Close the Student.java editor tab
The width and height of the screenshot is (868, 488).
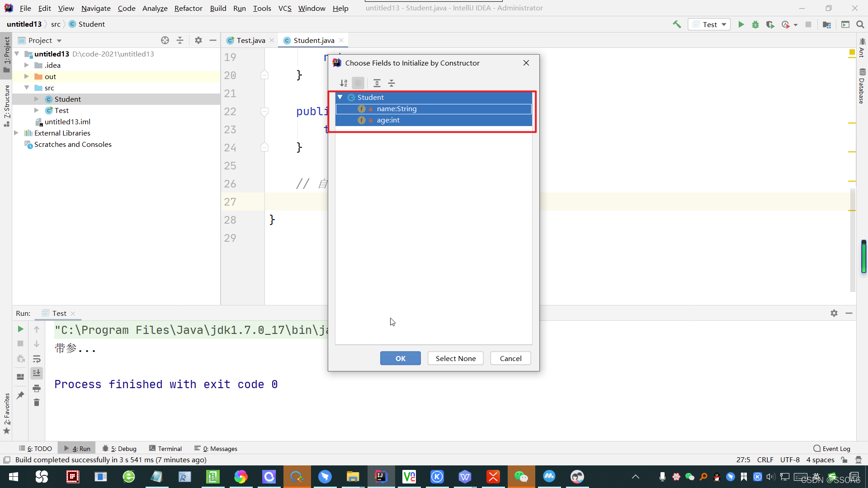click(x=341, y=40)
